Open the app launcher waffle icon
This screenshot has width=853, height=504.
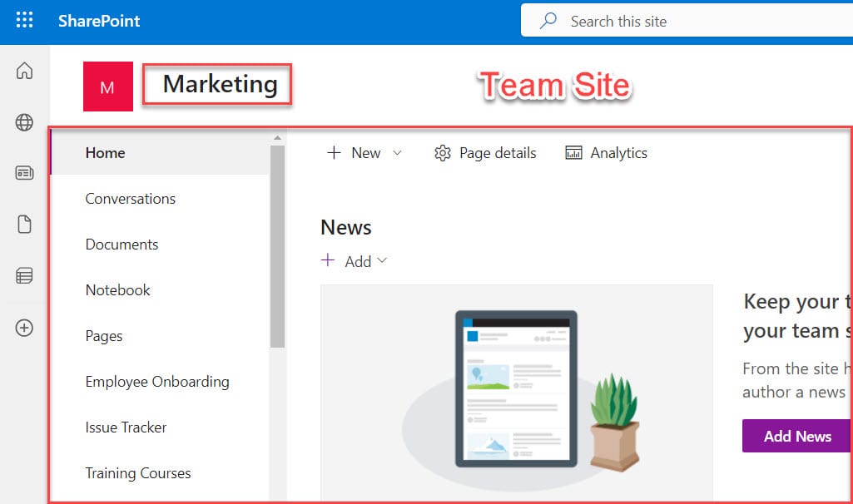coord(24,20)
